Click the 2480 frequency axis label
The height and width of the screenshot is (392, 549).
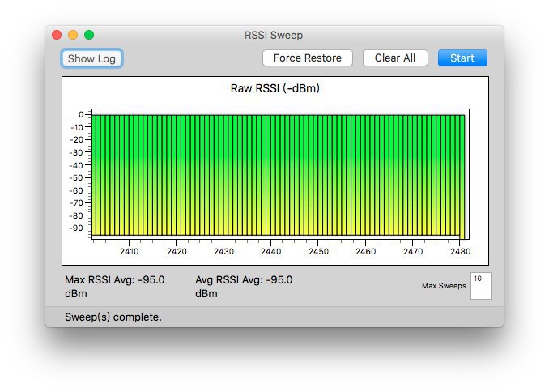point(461,252)
